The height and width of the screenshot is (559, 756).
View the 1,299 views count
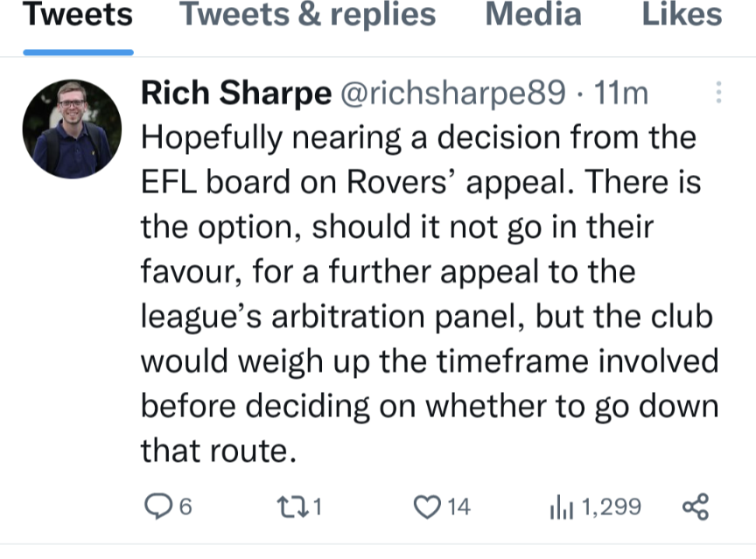pyautogui.click(x=612, y=507)
